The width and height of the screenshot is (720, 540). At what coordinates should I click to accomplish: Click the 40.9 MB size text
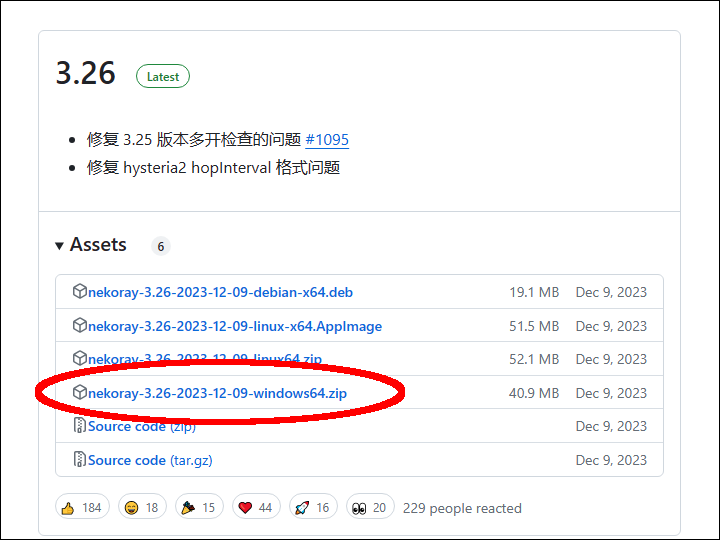[x=534, y=394]
